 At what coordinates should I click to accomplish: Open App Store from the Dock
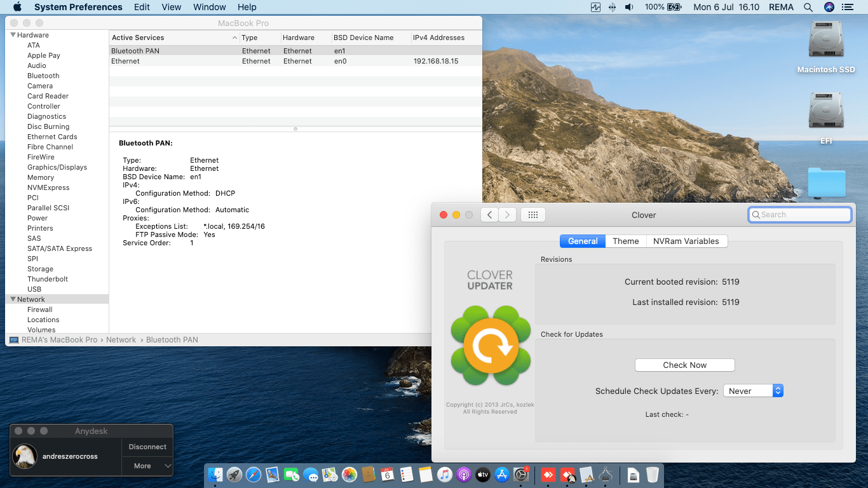click(x=502, y=475)
